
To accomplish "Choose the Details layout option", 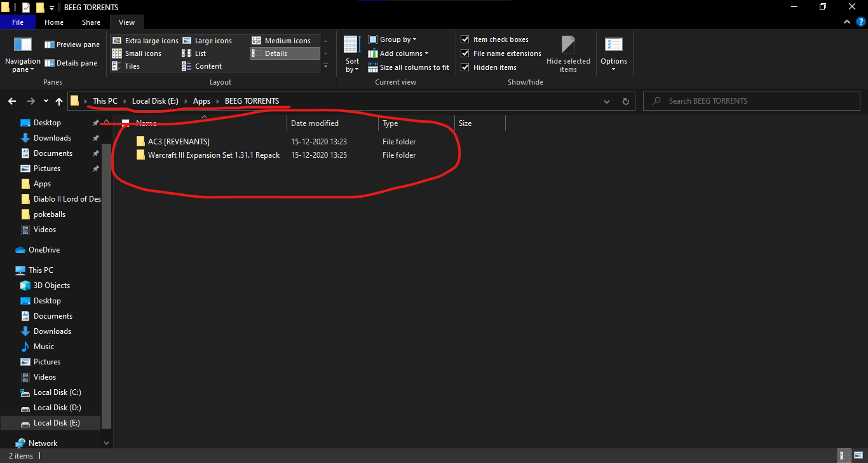I will [285, 53].
